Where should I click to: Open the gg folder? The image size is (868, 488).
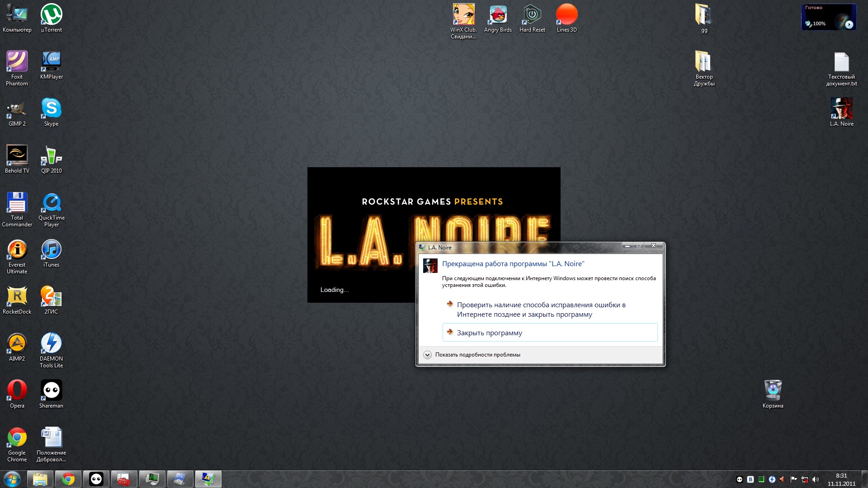tap(704, 18)
